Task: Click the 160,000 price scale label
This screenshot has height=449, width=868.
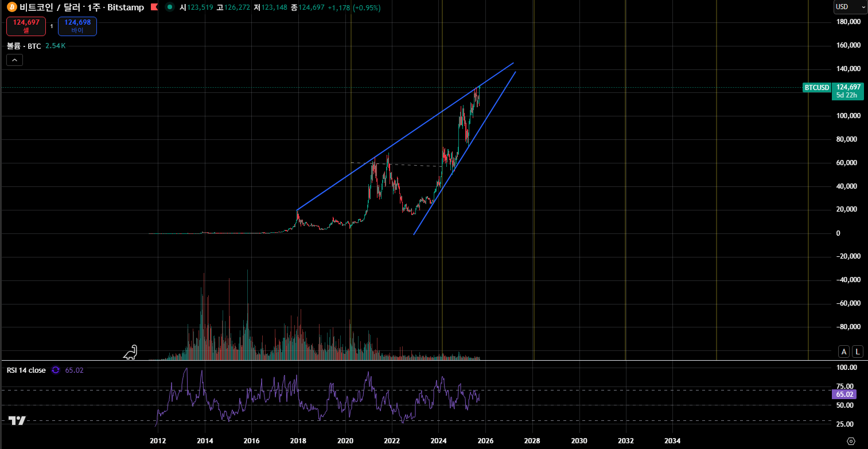Action: (848, 45)
